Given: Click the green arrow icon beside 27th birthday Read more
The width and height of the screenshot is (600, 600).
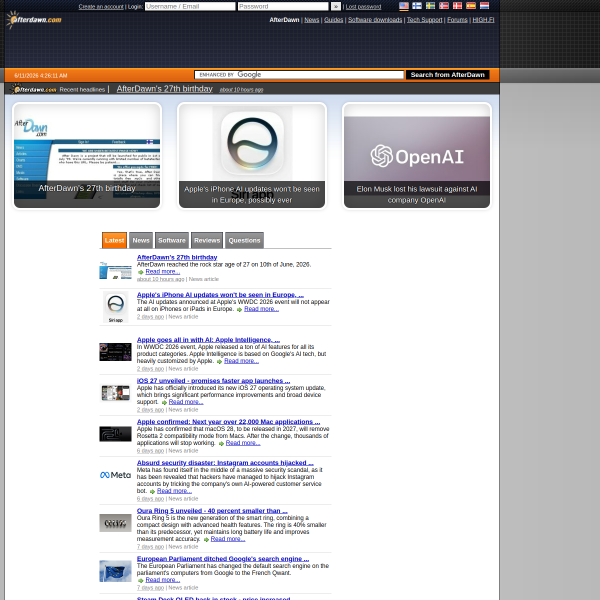Looking at the screenshot, I should pyautogui.click(x=141, y=272).
